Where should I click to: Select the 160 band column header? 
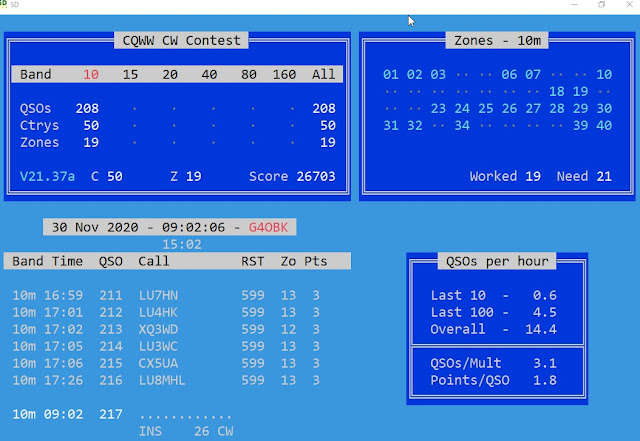pos(284,74)
